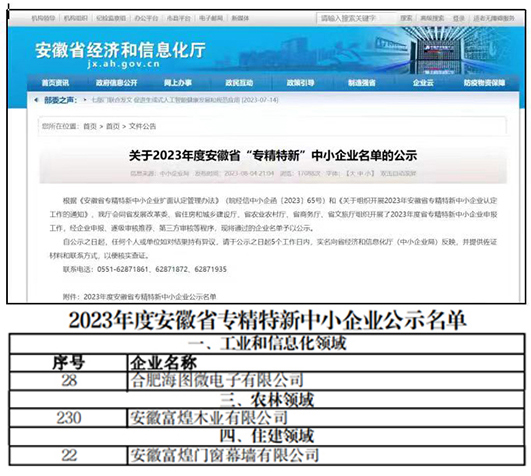
Task: Open the 电子邮局 top link
Action: (211, 18)
